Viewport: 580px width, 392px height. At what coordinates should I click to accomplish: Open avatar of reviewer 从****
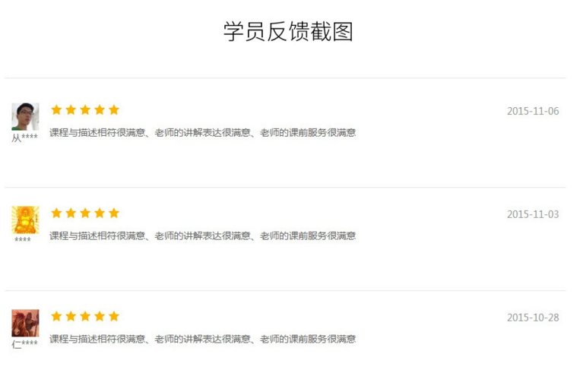[25, 117]
